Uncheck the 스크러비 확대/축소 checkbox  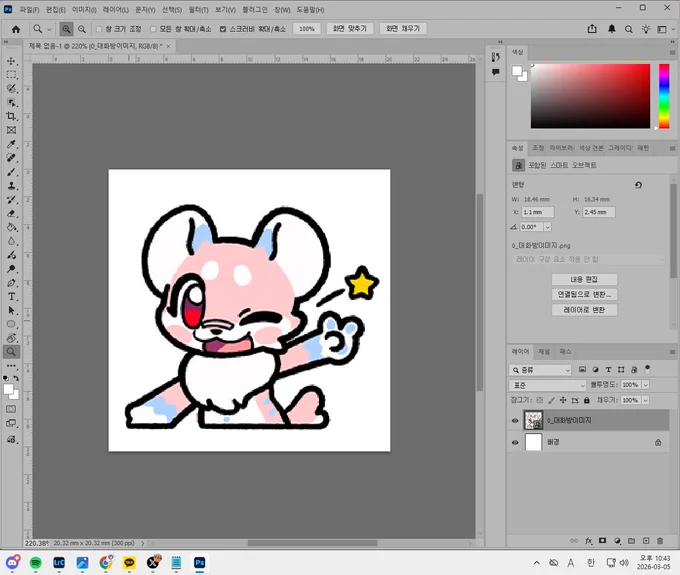pyautogui.click(x=223, y=29)
